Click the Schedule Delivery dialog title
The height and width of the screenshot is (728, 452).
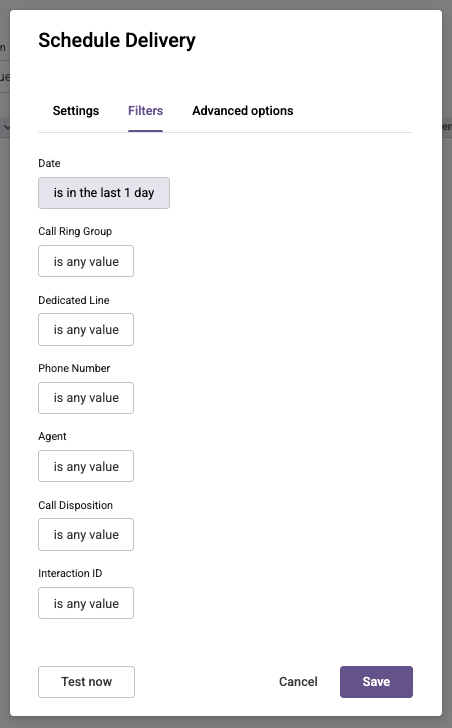pyautogui.click(x=117, y=40)
